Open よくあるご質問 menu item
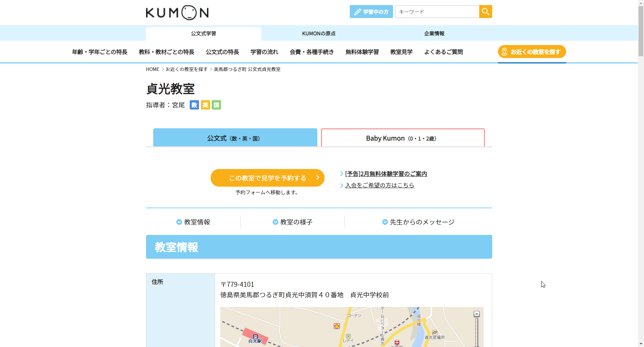Image resolution: width=644 pixels, height=347 pixels. pos(444,52)
